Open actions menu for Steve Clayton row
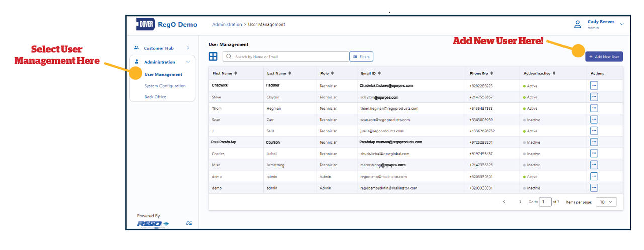This screenshot has height=250, width=644. [594, 97]
